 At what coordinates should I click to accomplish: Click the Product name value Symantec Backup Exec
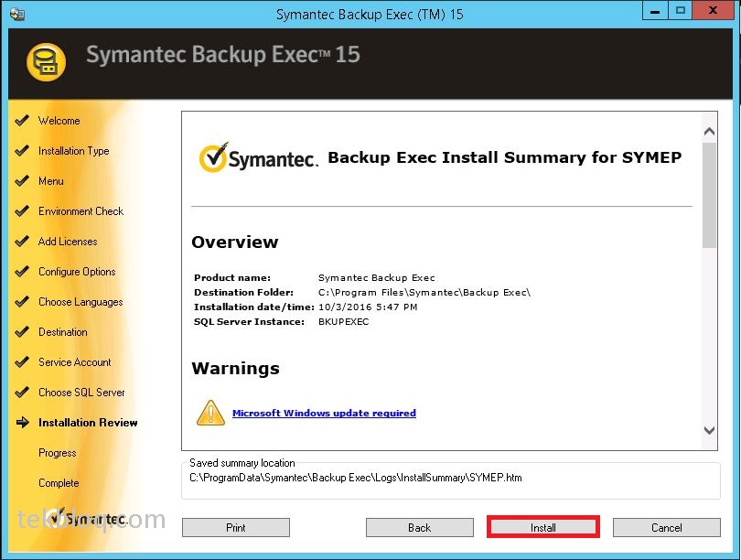click(377, 278)
